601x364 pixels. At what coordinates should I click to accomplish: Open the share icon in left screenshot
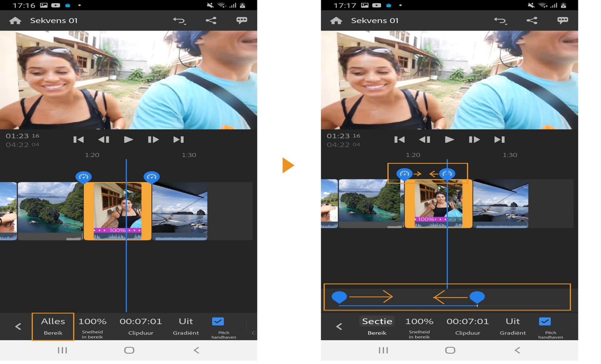pyautogui.click(x=211, y=21)
